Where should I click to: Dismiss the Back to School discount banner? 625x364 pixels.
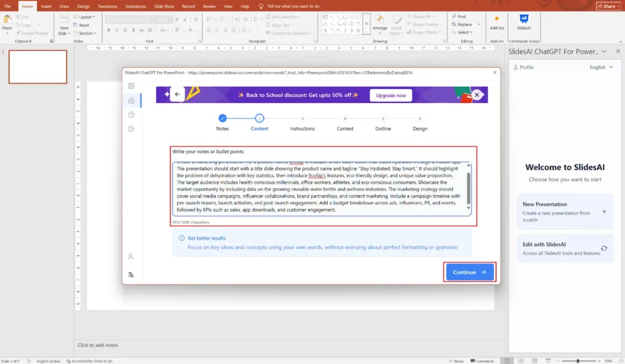(477, 95)
